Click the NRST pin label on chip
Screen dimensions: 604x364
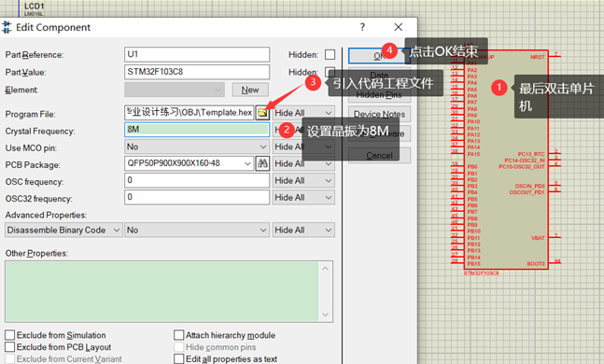click(x=537, y=57)
